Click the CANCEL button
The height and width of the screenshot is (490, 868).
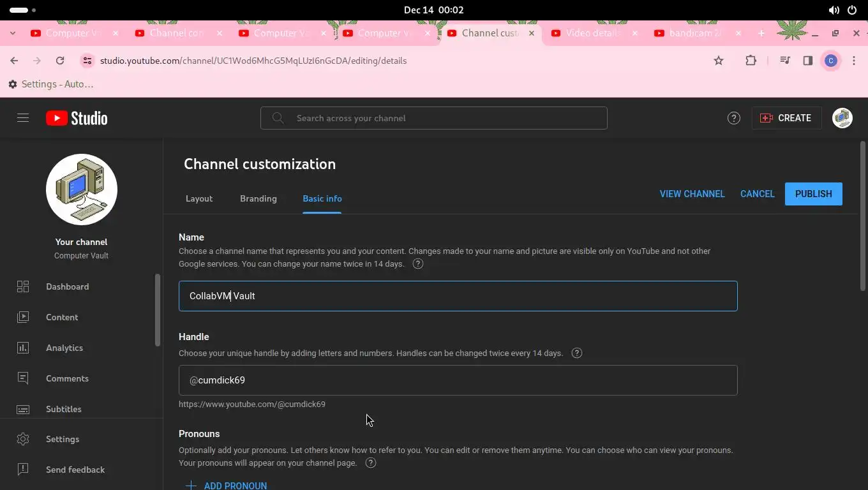(758, 194)
